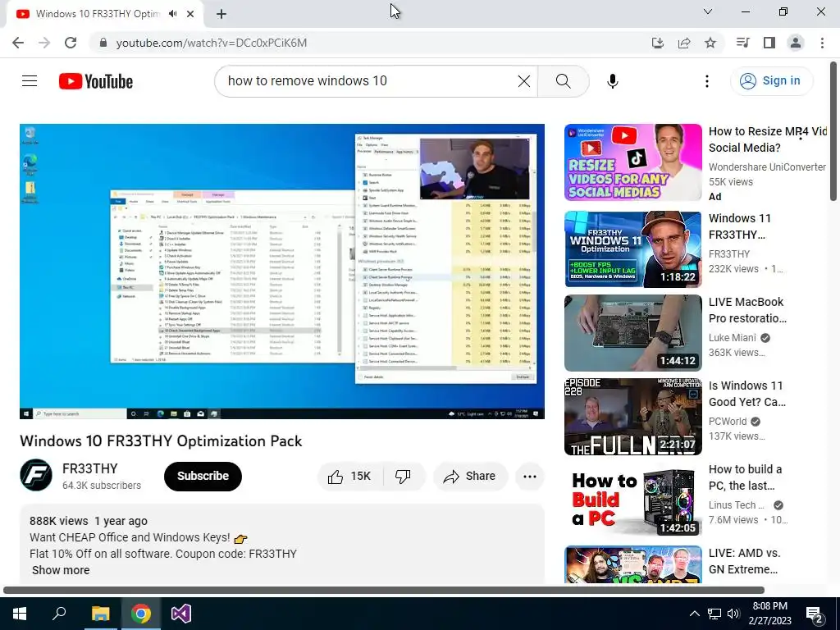Start voice search with microphone
Screen dimensions: 840x630
tap(612, 81)
